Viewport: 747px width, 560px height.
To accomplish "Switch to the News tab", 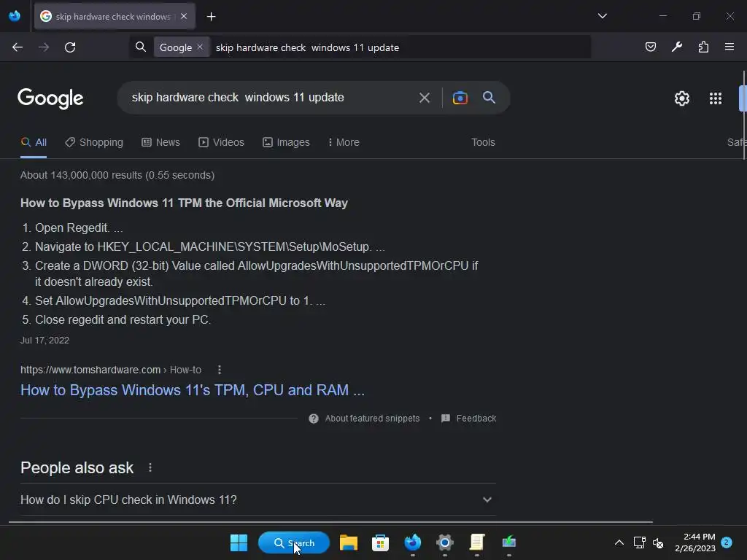I will point(161,142).
